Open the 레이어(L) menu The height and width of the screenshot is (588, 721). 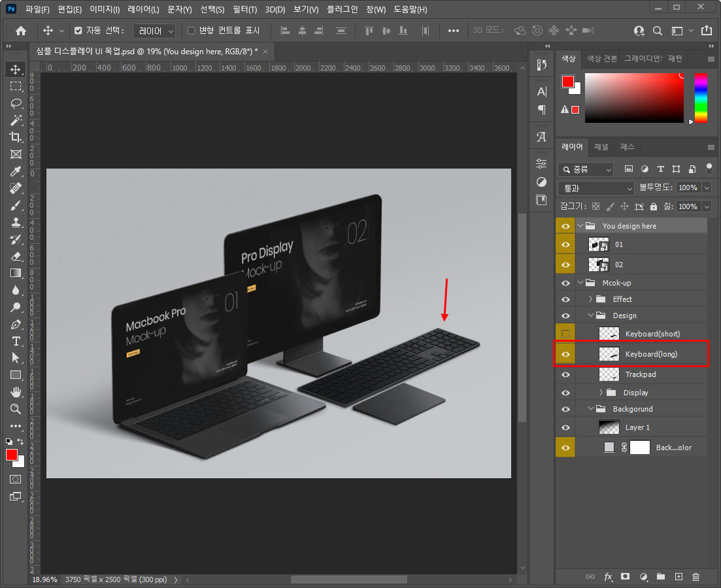[x=143, y=9]
